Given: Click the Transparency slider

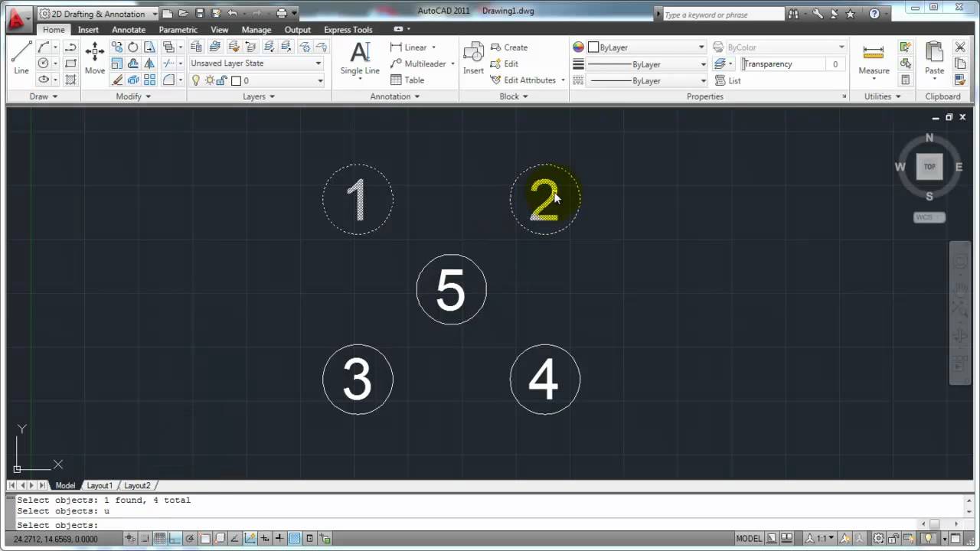Looking at the screenshot, I should tap(792, 64).
